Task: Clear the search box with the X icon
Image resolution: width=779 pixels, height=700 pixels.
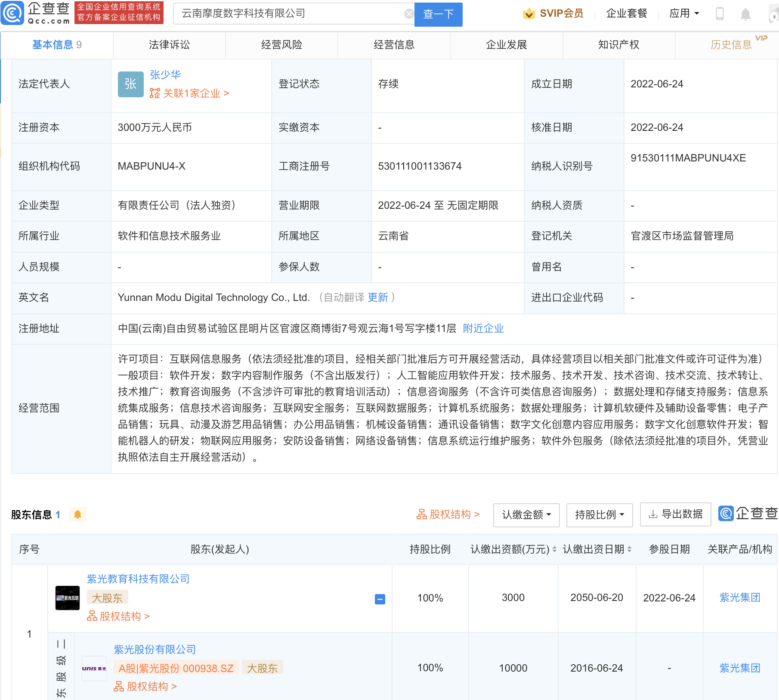Action: pos(408,13)
